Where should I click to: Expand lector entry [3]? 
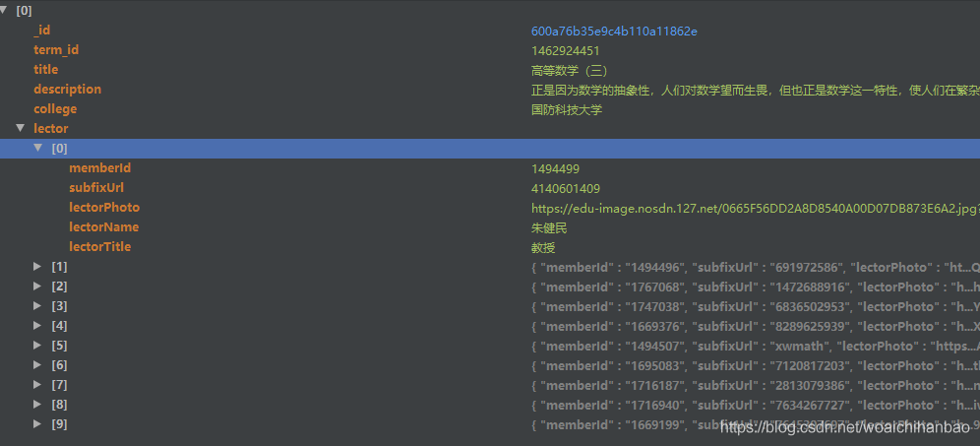(37, 306)
